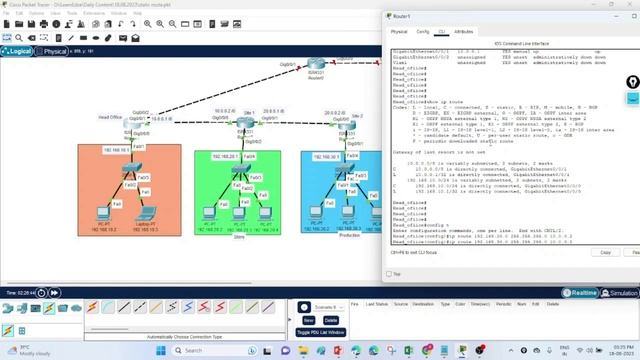Save the network with the floppy icon
The height and width of the screenshot is (360, 640).
point(31,24)
